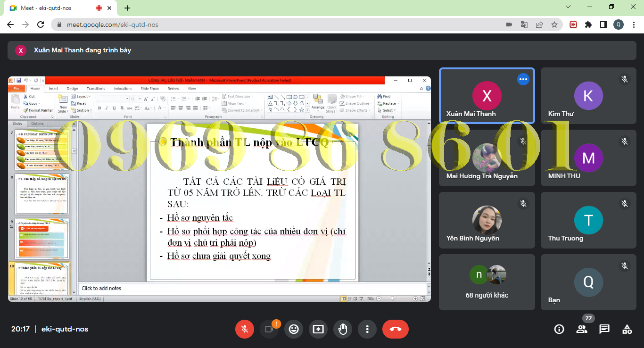
Task: Open meeting details info icon
Action: 559,329
